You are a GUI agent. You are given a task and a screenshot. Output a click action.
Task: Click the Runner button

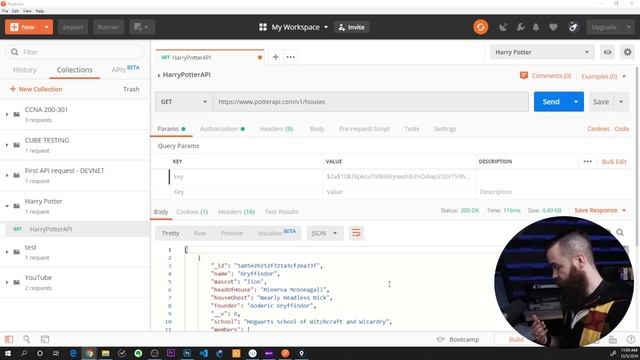point(108,27)
